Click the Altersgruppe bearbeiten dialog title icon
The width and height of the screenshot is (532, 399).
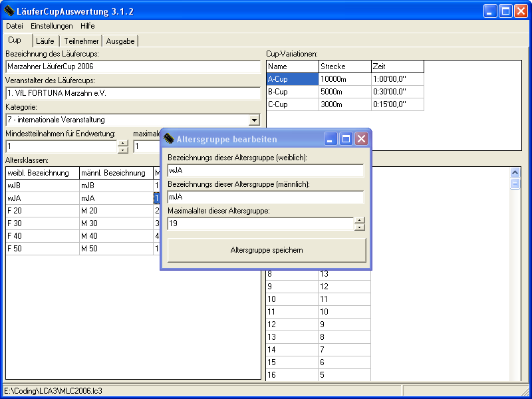coord(169,139)
